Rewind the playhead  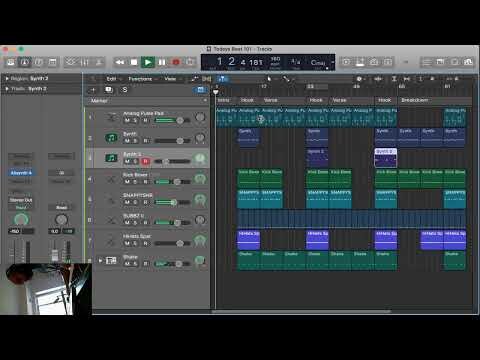pyautogui.click(x=120, y=62)
